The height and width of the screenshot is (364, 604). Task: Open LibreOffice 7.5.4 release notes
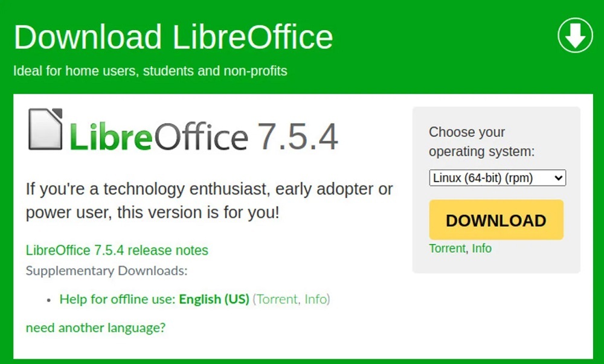[117, 250]
